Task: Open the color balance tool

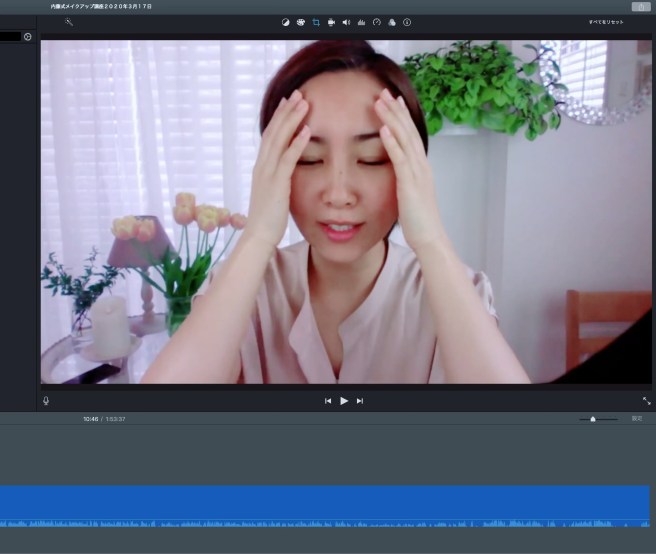Action: click(285, 22)
